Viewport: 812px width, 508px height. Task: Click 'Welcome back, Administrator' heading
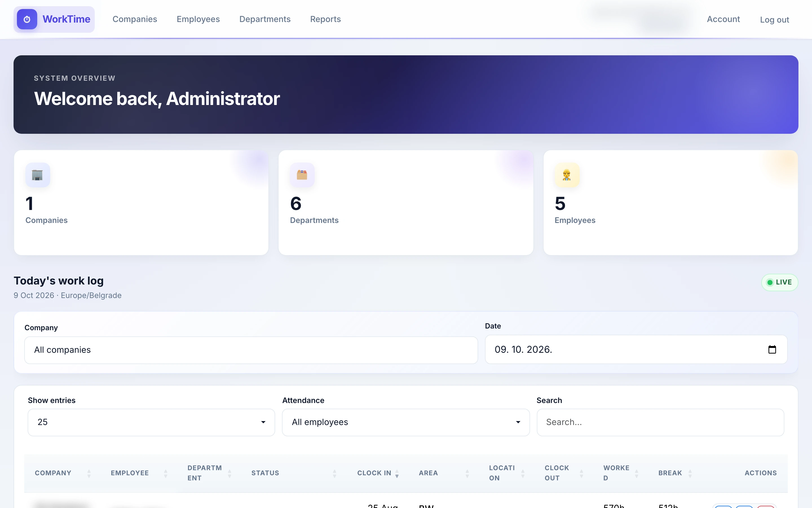pyautogui.click(x=157, y=99)
